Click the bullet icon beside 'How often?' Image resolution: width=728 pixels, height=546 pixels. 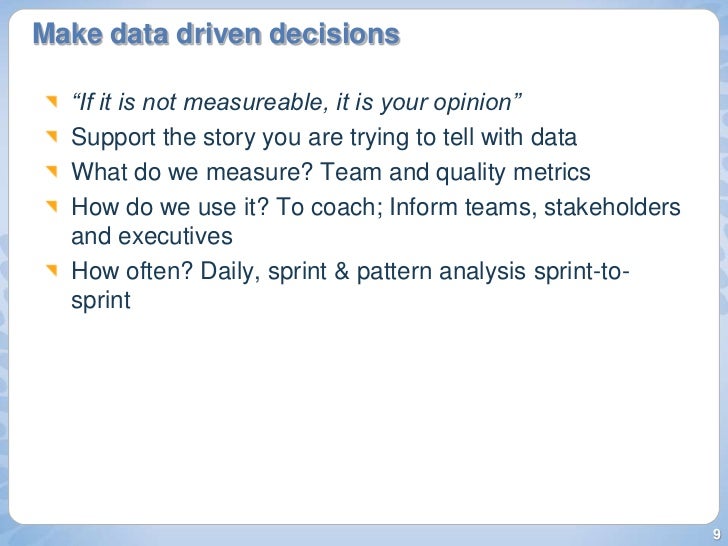click(x=52, y=270)
